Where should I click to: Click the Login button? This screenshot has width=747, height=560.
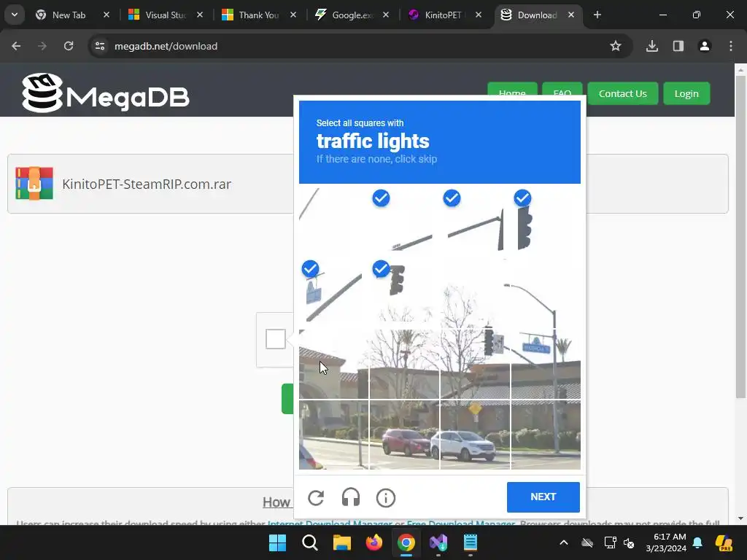pos(686,94)
